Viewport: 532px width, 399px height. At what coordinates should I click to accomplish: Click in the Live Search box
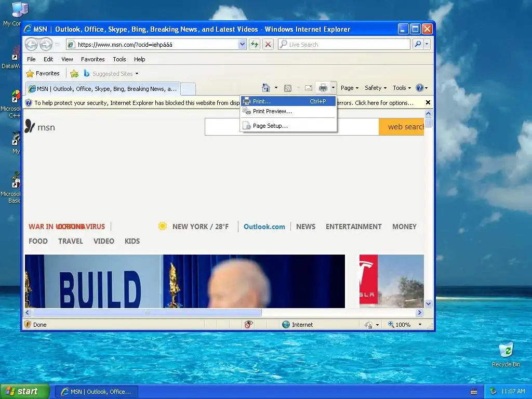[344, 45]
